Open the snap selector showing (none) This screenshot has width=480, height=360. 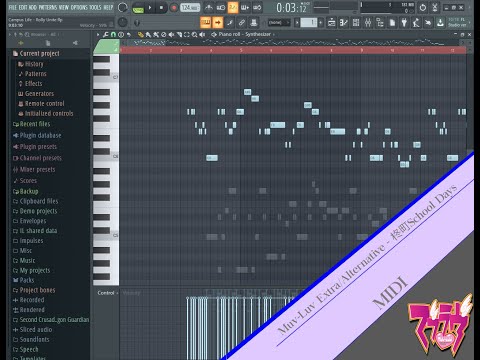[x=279, y=23]
